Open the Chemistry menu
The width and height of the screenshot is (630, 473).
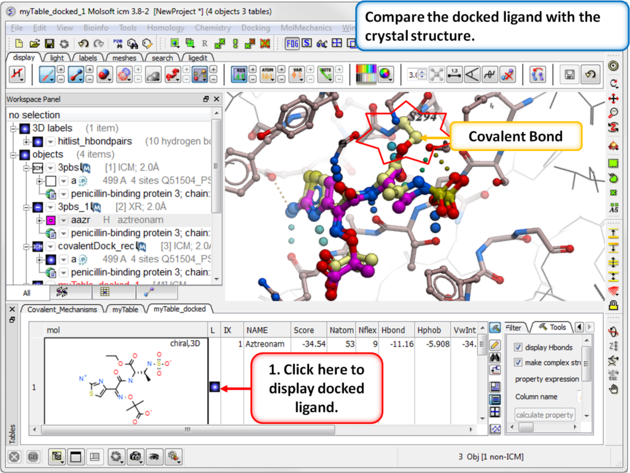coord(213,28)
